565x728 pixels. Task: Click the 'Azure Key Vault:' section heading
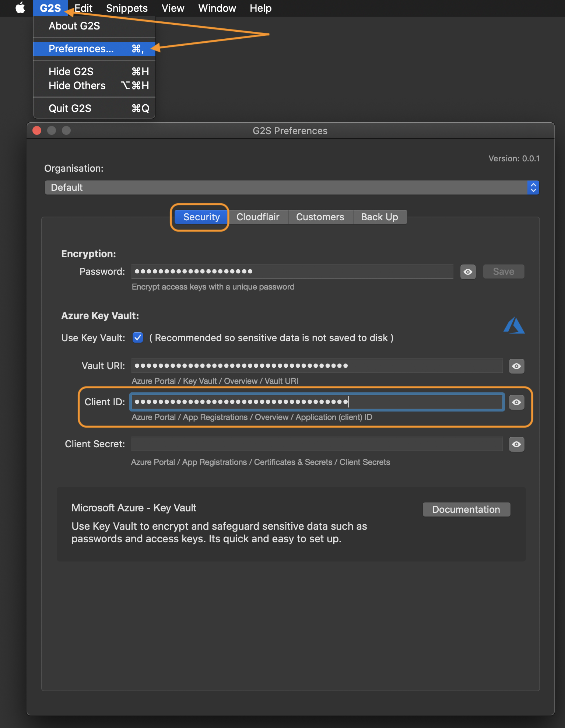click(100, 316)
